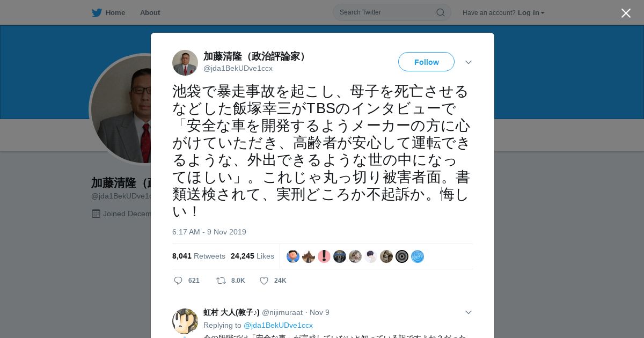The height and width of the screenshot is (338, 644).
Task: Follow 加藤清隆 with the Follow button
Action: point(426,62)
